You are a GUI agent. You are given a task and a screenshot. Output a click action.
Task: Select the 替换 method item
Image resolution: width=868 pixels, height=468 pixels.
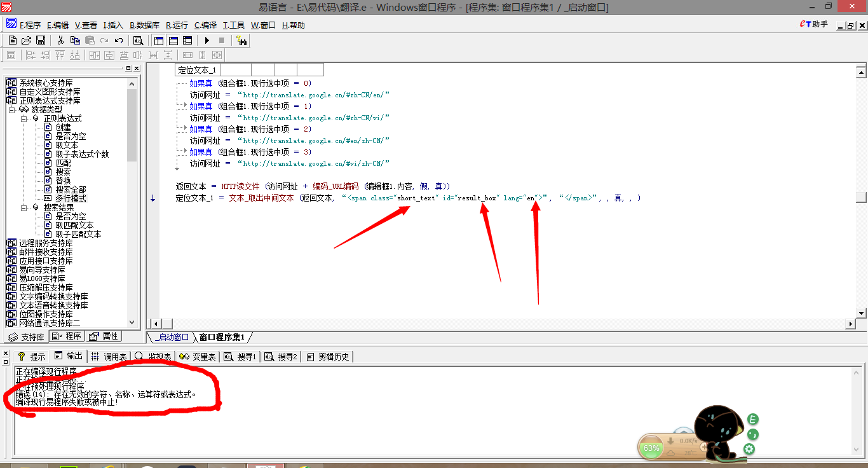[x=64, y=181]
